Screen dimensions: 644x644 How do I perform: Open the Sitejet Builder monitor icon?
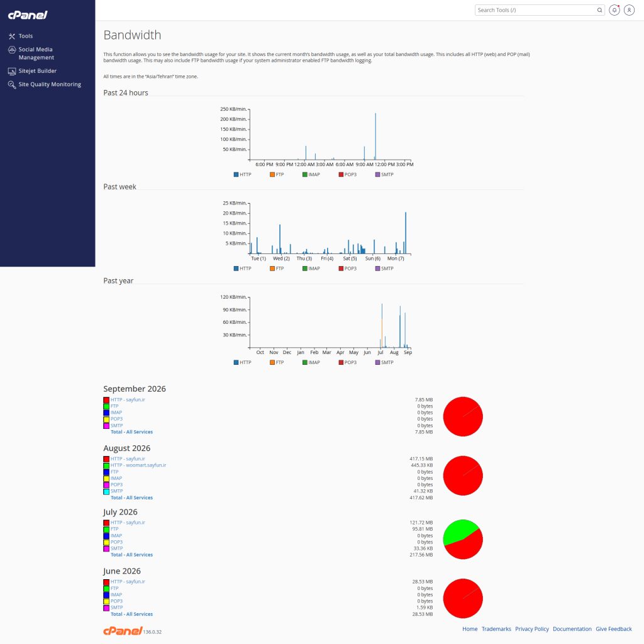(12, 71)
